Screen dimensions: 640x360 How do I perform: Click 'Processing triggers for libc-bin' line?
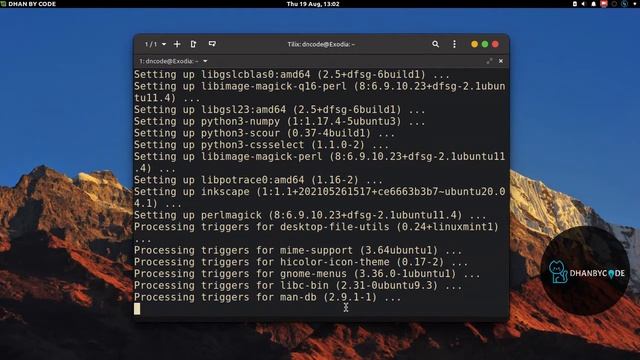coord(298,285)
